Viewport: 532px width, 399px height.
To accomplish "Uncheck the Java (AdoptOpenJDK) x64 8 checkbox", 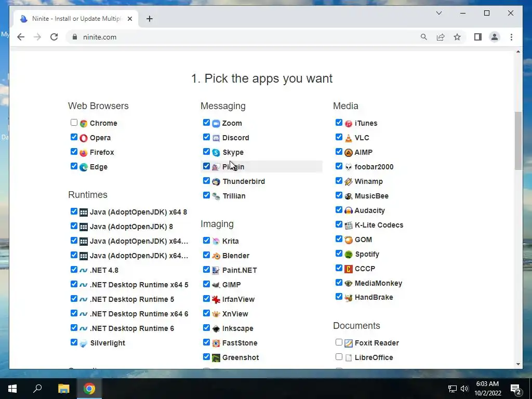I will (x=74, y=211).
